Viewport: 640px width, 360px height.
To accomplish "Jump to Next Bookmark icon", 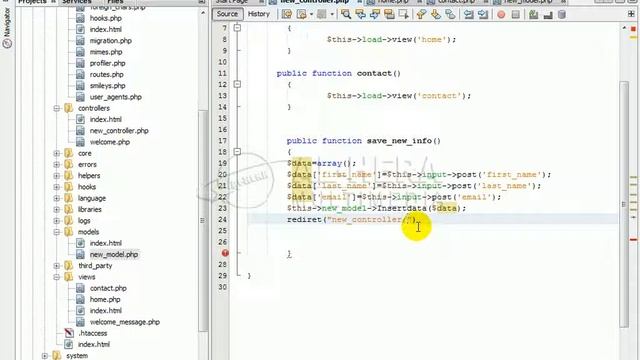I will click(436, 14).
